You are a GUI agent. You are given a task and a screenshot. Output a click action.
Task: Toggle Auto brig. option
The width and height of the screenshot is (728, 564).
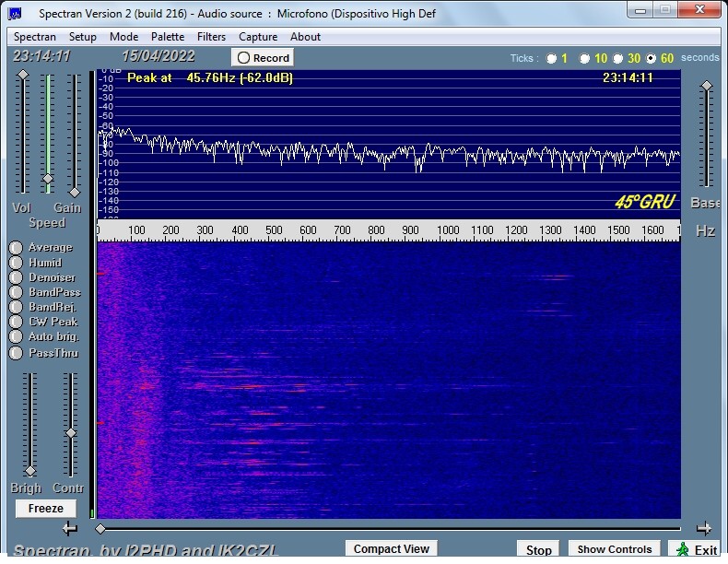(x=16, y=336)
